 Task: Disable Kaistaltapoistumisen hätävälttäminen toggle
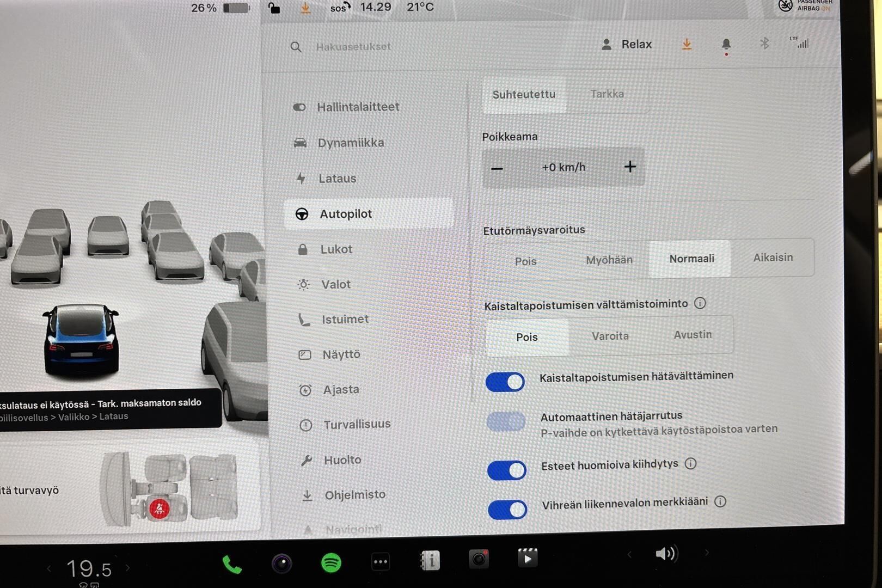[505, 382]
